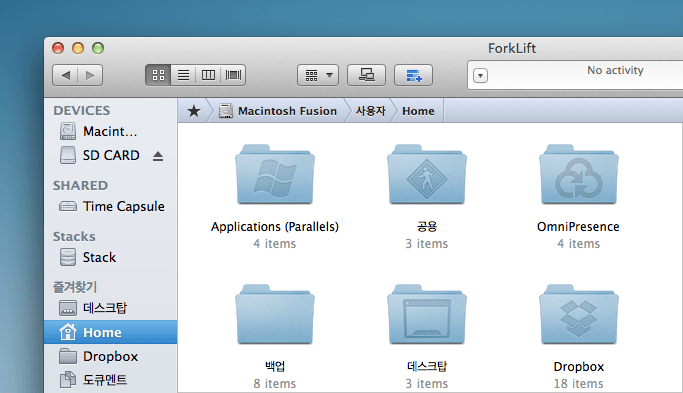Open Dropbox in the sidebar
The height and width of the screenshot is (393, 683).
click(111, 356)
